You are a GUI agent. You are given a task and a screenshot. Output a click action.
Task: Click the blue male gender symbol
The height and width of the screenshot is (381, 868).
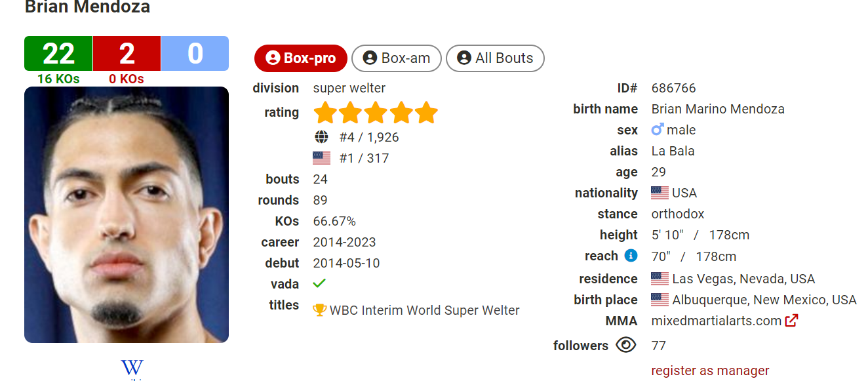[658, 129]
